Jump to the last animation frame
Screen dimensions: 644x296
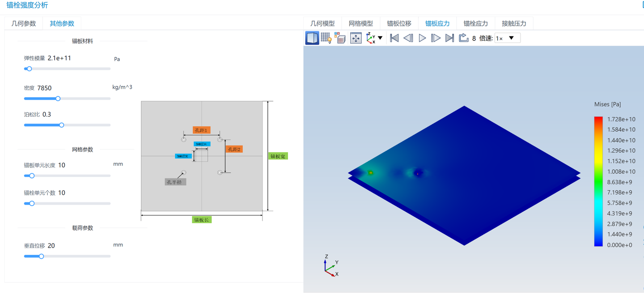pyautogui.click(x=450, y=38)
